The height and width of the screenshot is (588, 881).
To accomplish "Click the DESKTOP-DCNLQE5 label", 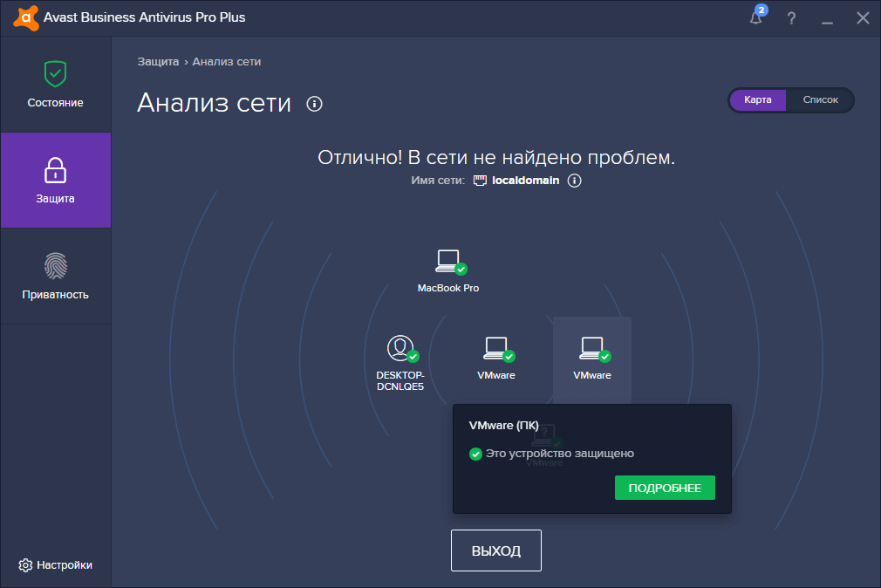I will click(400, 380).
